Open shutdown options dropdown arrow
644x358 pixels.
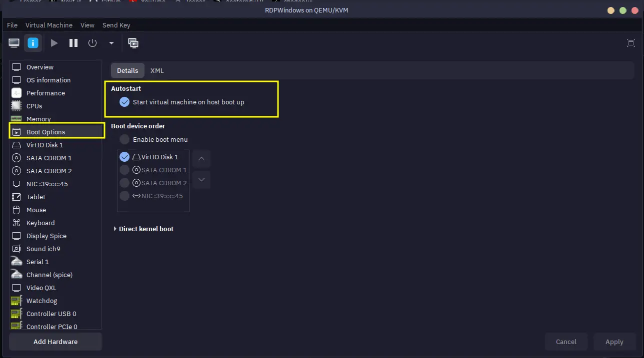[111, 43]
